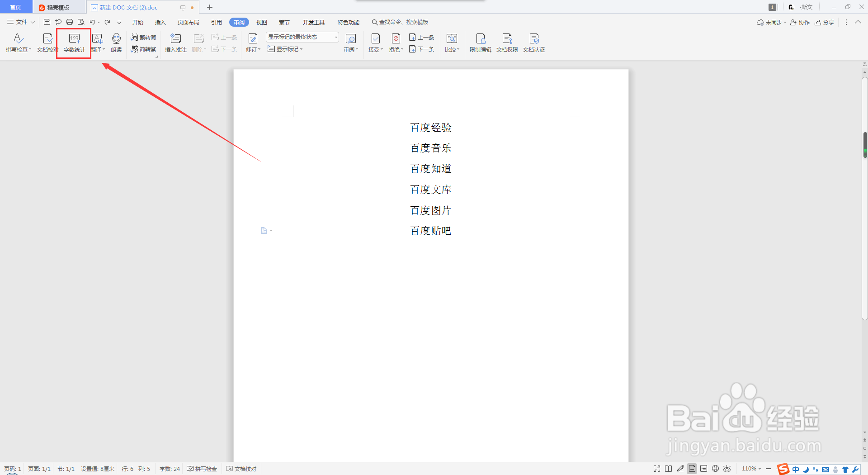Open the 比较 compare documents tool
Image resolution: width=868 pixels, height=475 pixels.
coord(452,43)
